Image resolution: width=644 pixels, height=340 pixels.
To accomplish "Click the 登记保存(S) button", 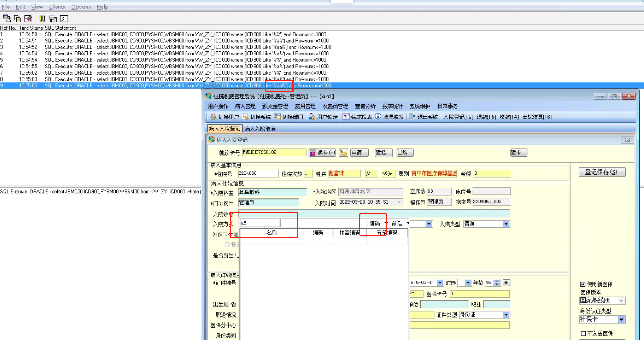I will pyautogui.click(x=602, y=172).
